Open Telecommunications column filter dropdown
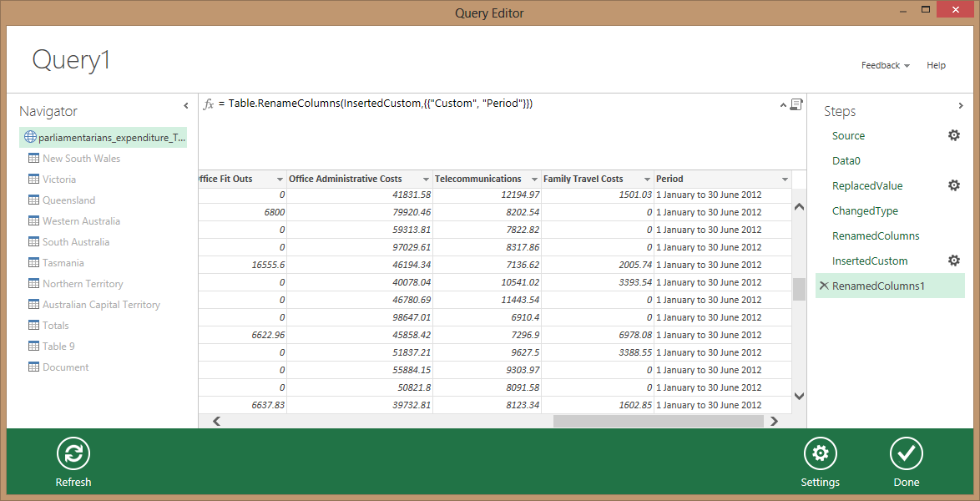Screen dimensions: 980x501 click(533, 180)
